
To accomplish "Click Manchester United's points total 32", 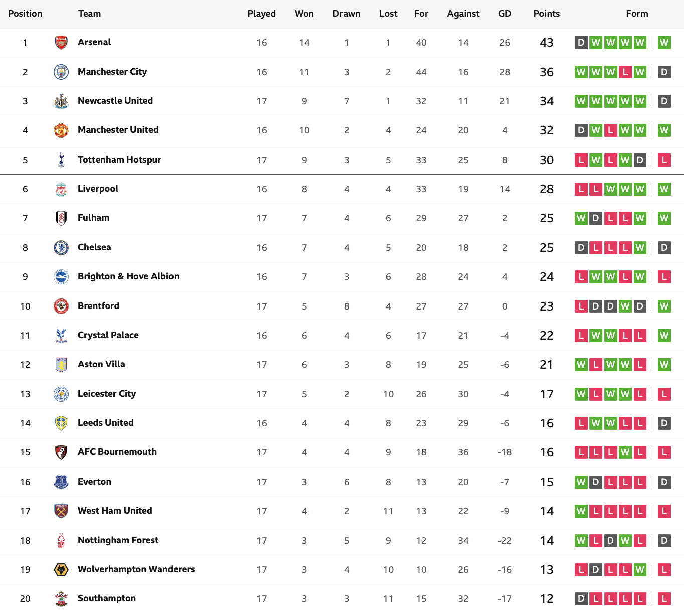I will tap(546, 130).
